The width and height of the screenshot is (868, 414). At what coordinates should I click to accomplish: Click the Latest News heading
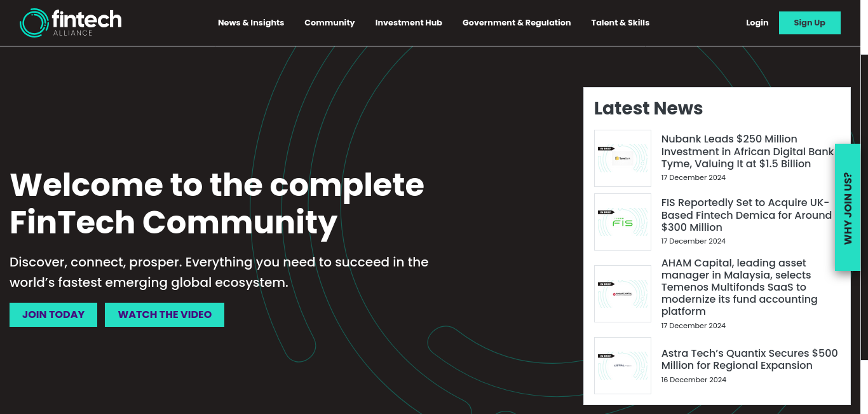(648, 108)
